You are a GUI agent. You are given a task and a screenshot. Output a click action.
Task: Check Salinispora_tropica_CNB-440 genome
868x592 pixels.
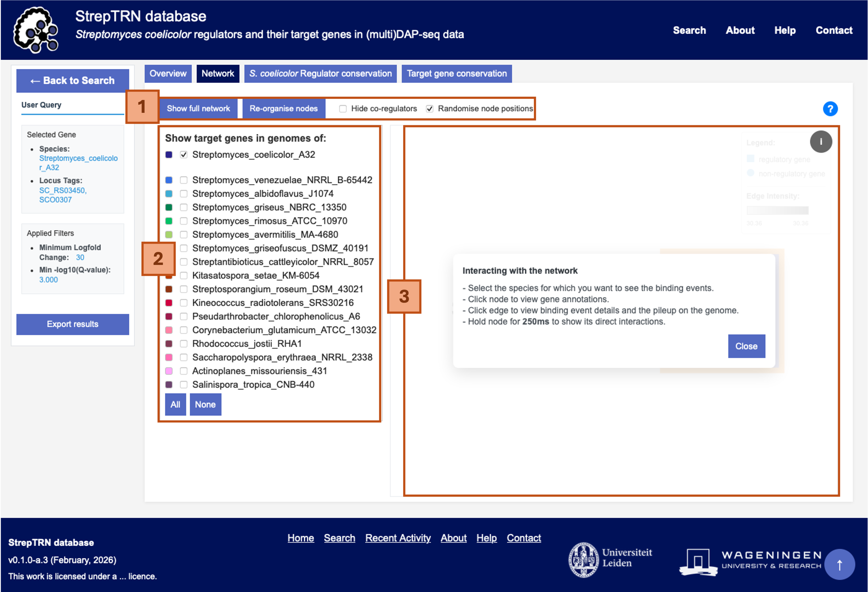point(183,385)
